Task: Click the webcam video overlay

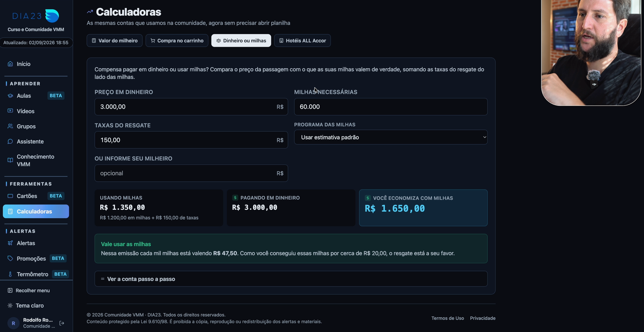Action: (x=591, y=52)
